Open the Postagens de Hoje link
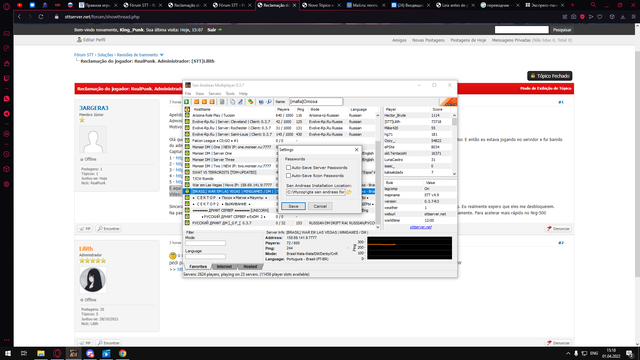 468,40
